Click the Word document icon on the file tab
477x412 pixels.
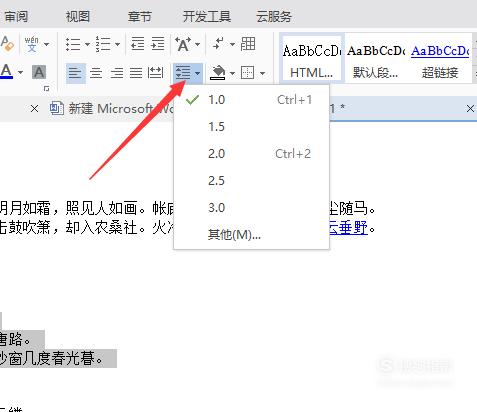click(x=57, y=108)
